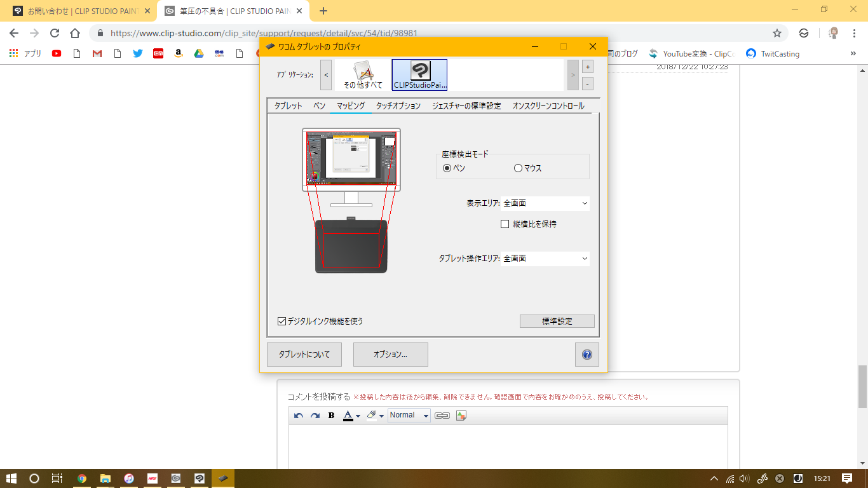Select the 'ペン' radio button

447,168
